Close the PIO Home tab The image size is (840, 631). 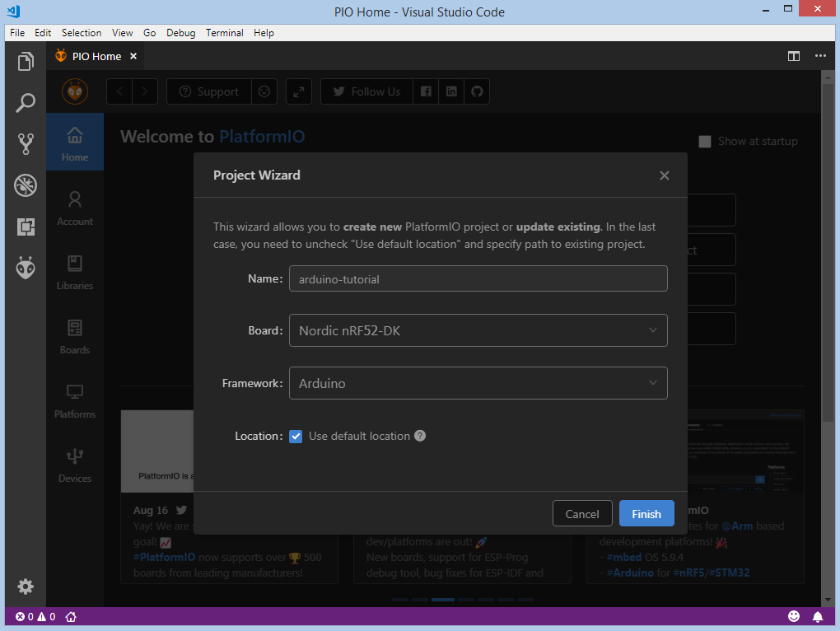[133, 56]
